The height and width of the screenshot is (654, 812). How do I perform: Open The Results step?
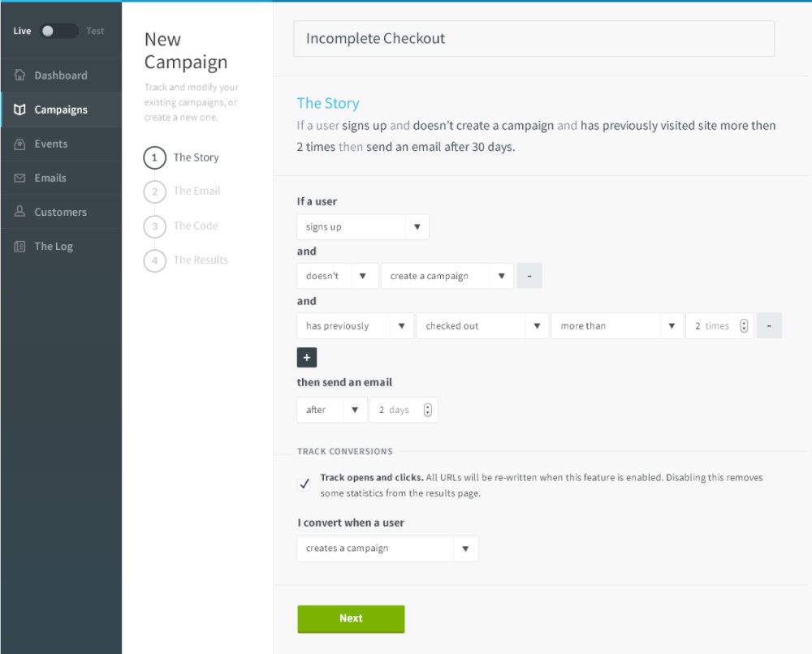[x=200, y=260]
